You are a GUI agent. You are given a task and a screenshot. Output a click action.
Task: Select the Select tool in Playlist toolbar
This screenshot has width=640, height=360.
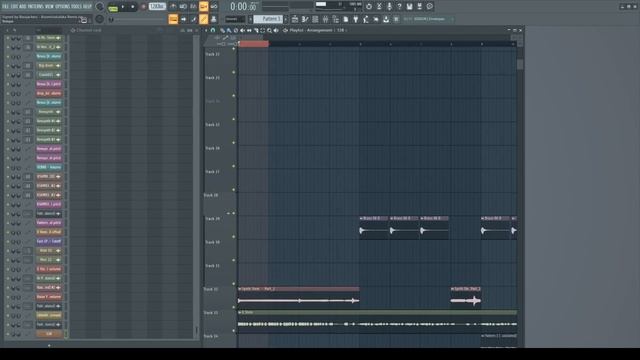(x=262, y=30)
